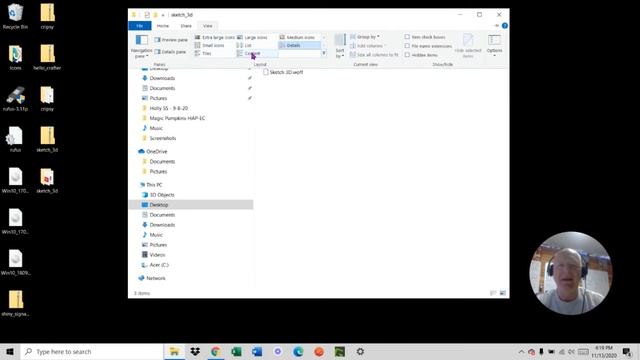Choose List layout

[244, 45]
